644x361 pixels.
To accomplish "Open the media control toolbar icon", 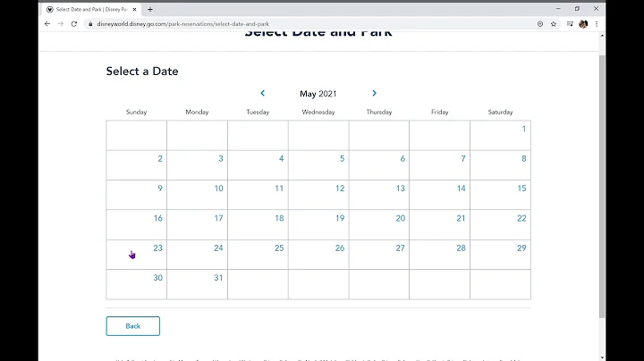I will (x=570, y=24).
